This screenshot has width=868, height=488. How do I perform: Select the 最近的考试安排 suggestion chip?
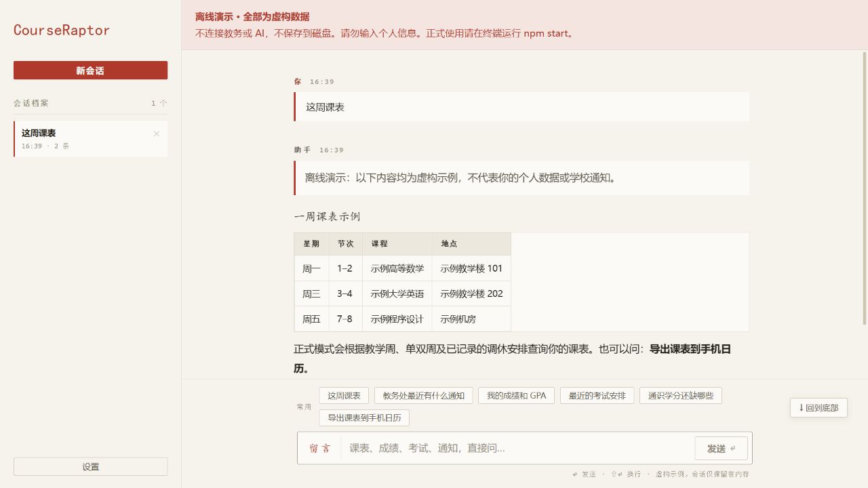point(597,396)
